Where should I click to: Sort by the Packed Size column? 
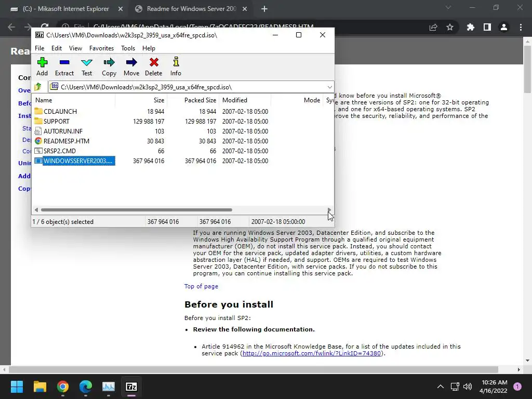pyautogui.click(x=193, y=100)
